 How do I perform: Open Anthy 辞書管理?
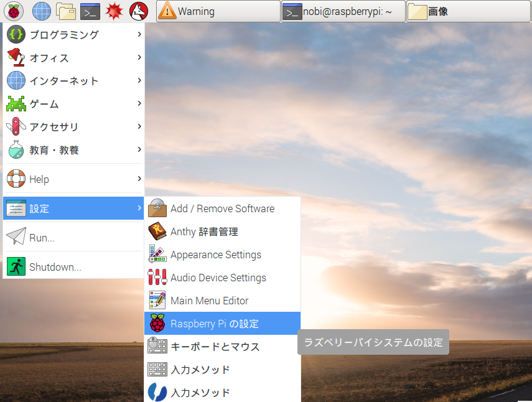(223, 231)
